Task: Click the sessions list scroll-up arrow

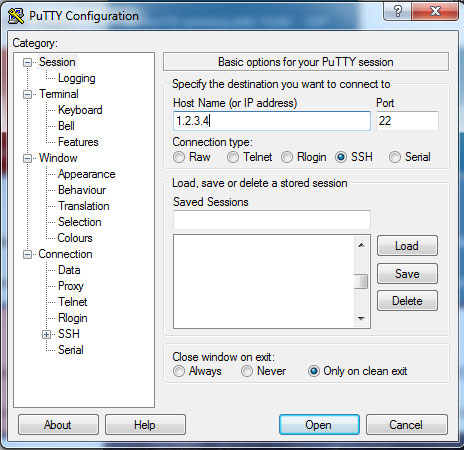Action: point(361,245)
